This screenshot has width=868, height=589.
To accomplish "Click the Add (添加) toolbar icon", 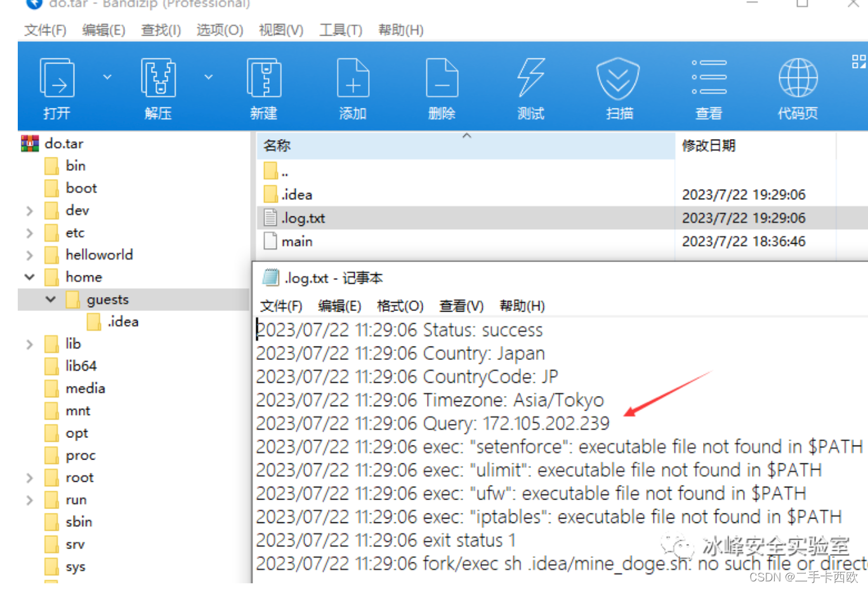I will point(353,78).
